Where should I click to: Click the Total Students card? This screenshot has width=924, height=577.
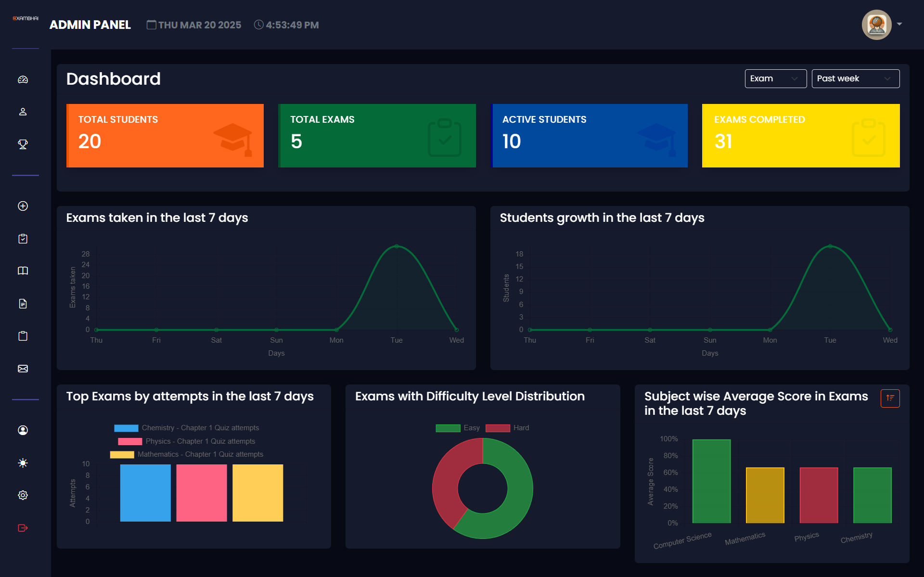point(165,136)
